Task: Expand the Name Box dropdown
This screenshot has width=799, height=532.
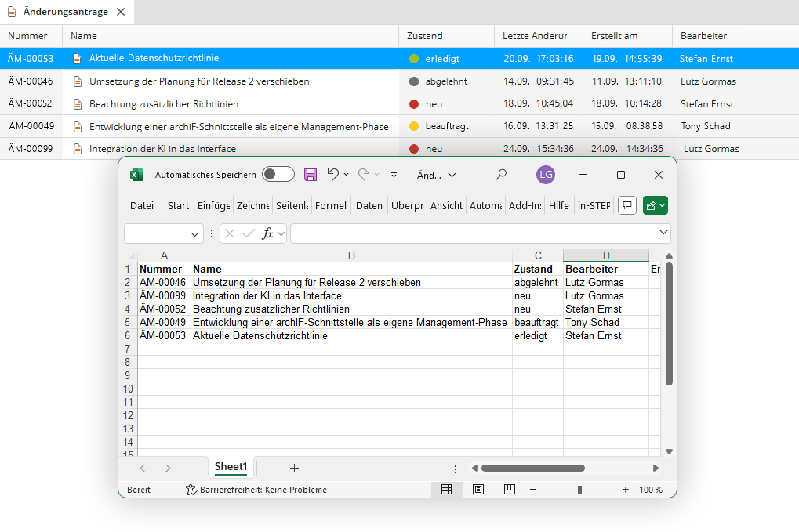Action: click(195, 233)
